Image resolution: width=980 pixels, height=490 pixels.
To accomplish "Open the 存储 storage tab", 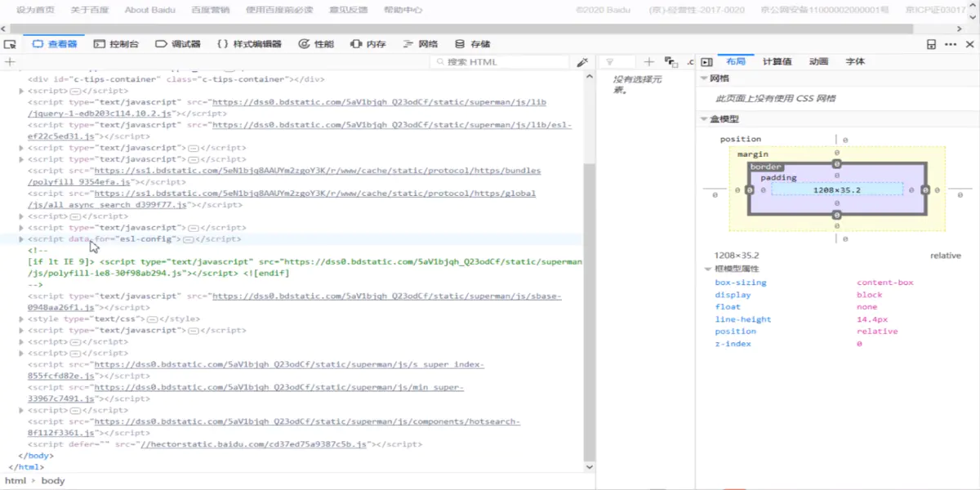I will coord(473,44).
